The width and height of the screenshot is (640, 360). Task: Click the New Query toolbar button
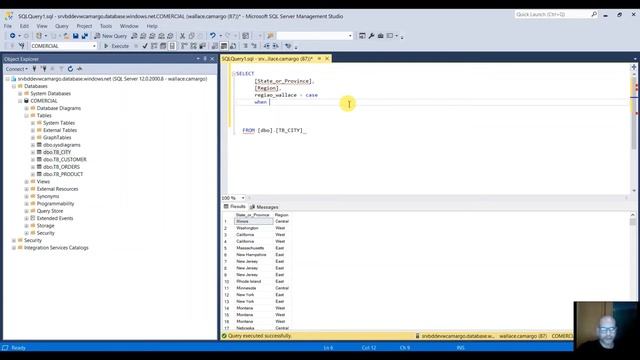pyautogui.click(x=110, y=36)
